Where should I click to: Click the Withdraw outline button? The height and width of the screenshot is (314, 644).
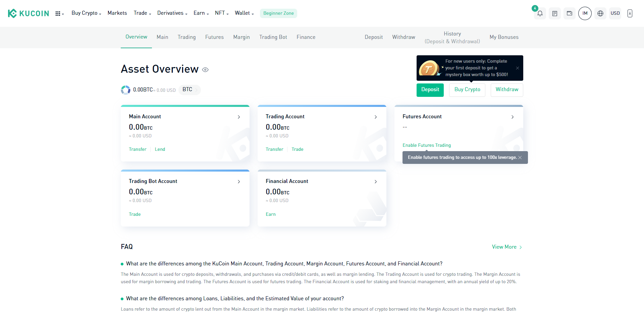pos(507,90)
